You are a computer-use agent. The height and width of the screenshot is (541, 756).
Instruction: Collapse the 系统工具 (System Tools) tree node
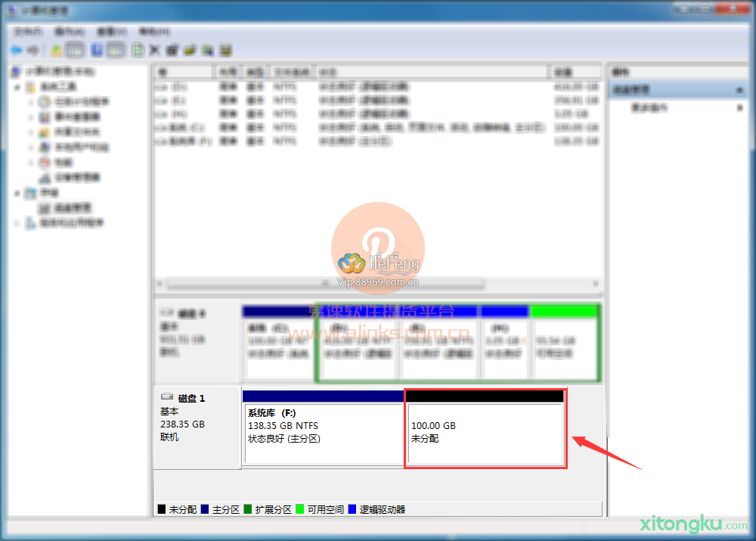click(17, 87)
